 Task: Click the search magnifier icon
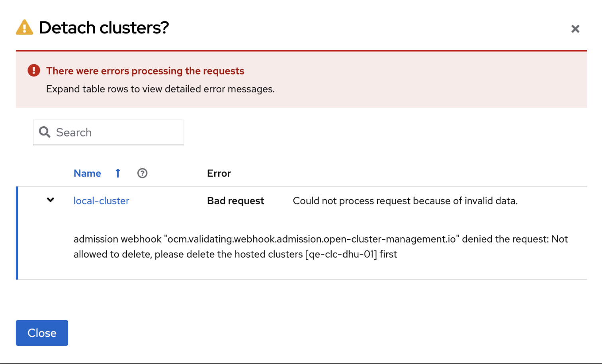[x=45, y=132]
